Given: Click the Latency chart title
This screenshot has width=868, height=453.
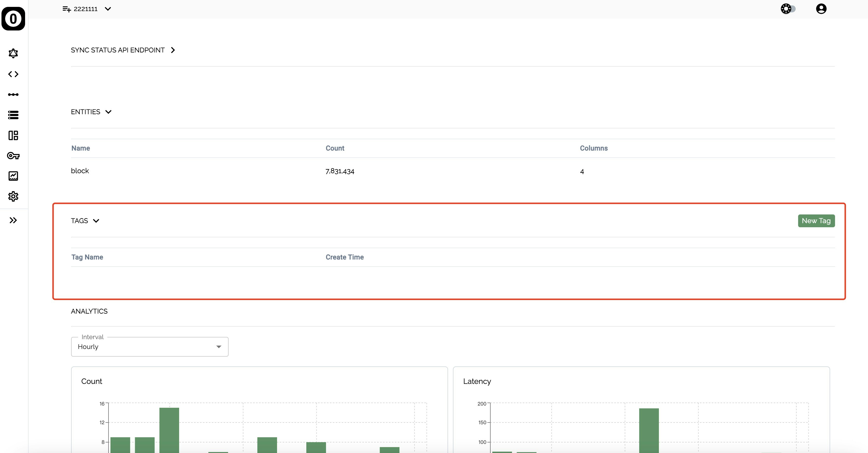Looking at the screenshot, I should point(477,382).
